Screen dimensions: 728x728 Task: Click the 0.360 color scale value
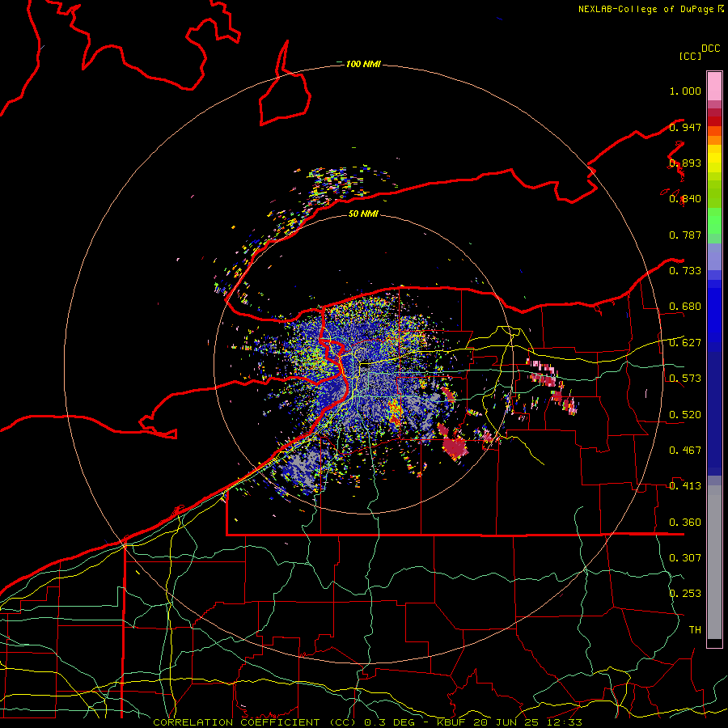pos(685,523)
